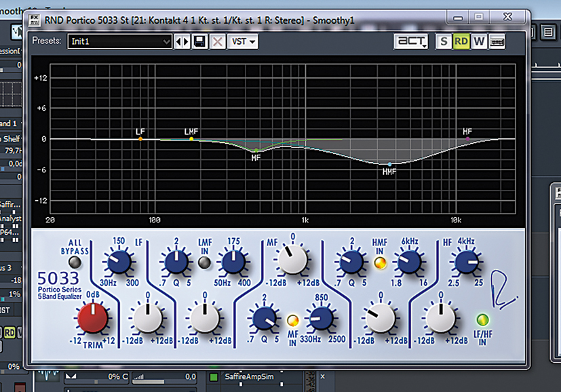Click the red TRIM knob

click(93, 317)
